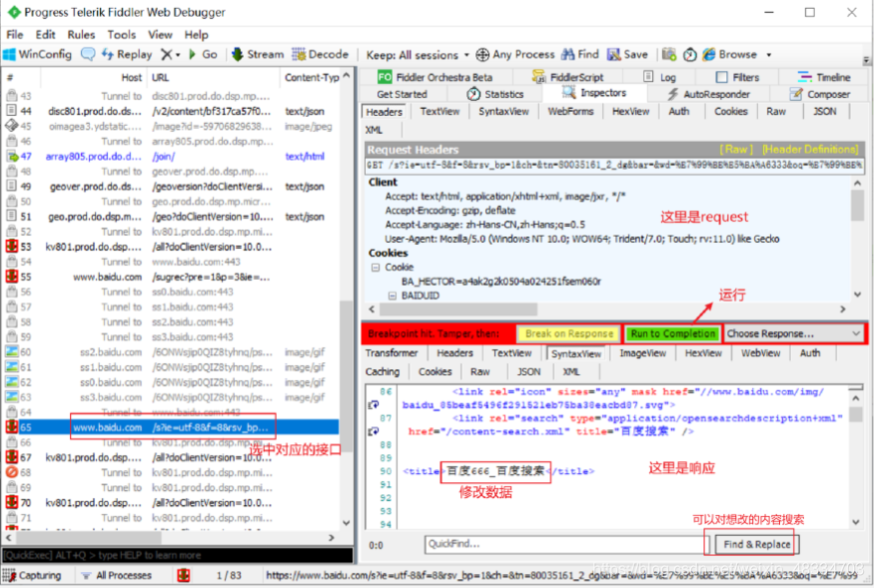The height and width of the screenshot is (588, 874).
Task: Click the Remove X toolbar icon
Action: click(x=166, y=54)
